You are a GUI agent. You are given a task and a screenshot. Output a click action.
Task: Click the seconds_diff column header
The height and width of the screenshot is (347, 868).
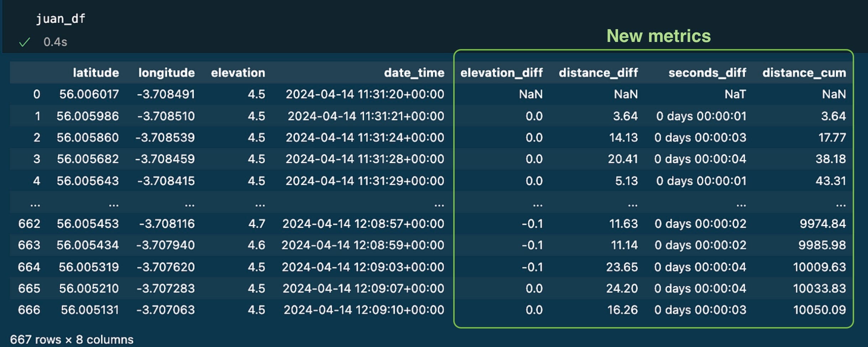tap(707, 73)
